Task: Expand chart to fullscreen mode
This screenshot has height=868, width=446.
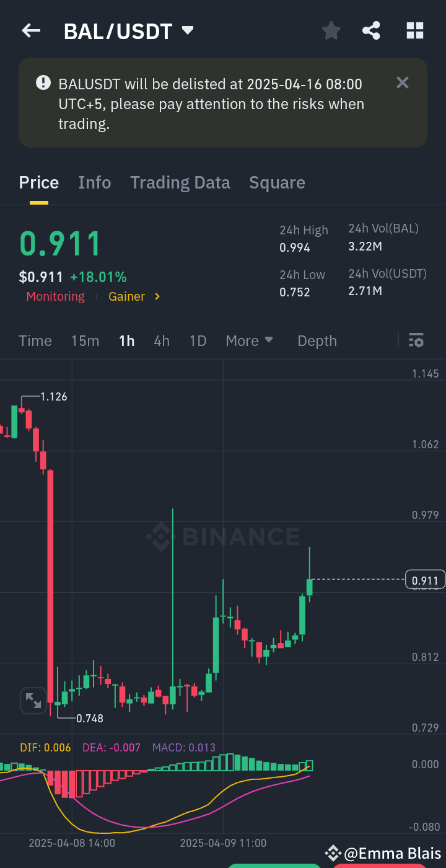Action: [33, 700]
